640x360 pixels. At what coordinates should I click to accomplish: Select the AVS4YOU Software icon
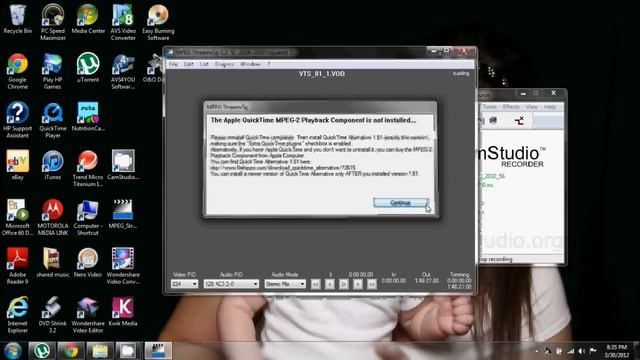click(x=123, y=71)
